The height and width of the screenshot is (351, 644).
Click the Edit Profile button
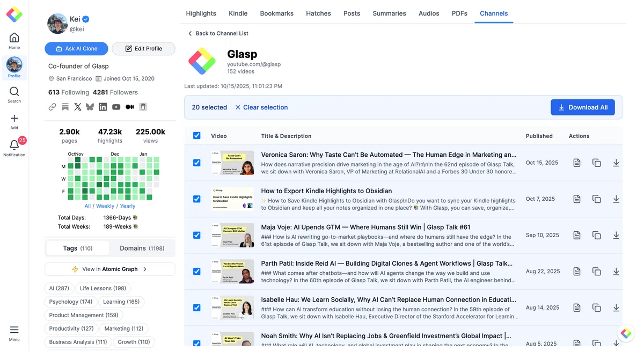pos(143,48)
